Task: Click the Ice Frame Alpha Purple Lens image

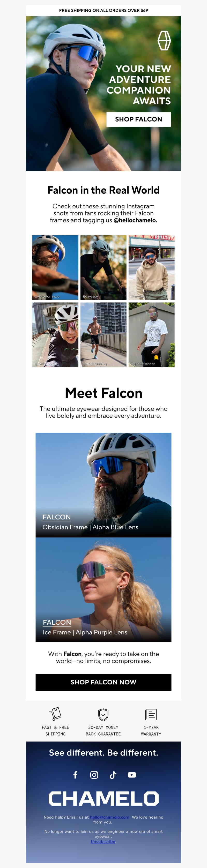Action: tap(103, 590)
